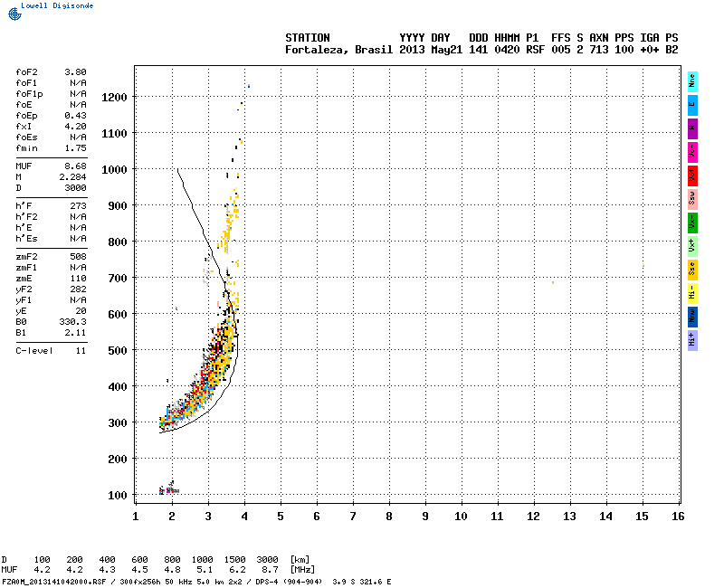Click the zmF2 value 508
The width and height of the screenshot is (724, 588).
point(78,257)
